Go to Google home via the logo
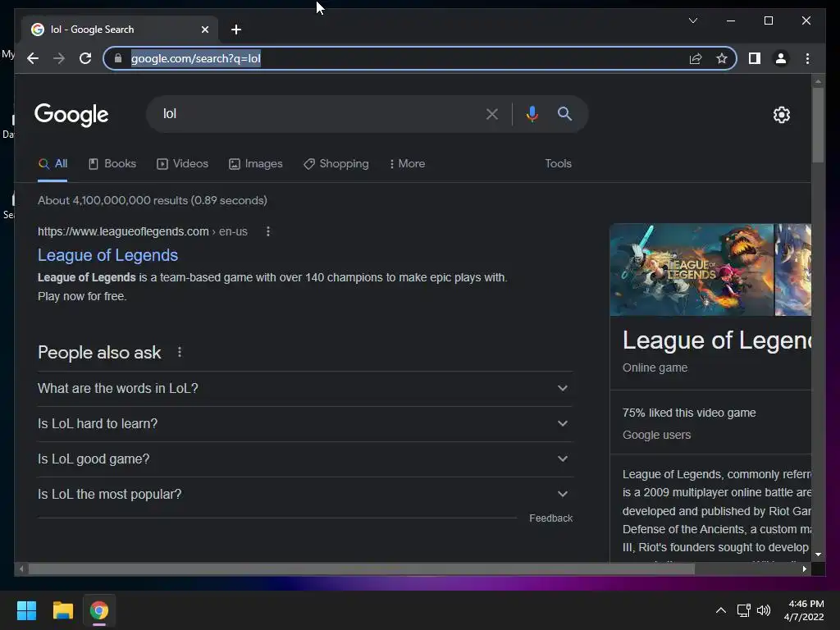Image resolution: width=840 pixels, height=630 pixels. pyautogui.click(x=71, y=115)
